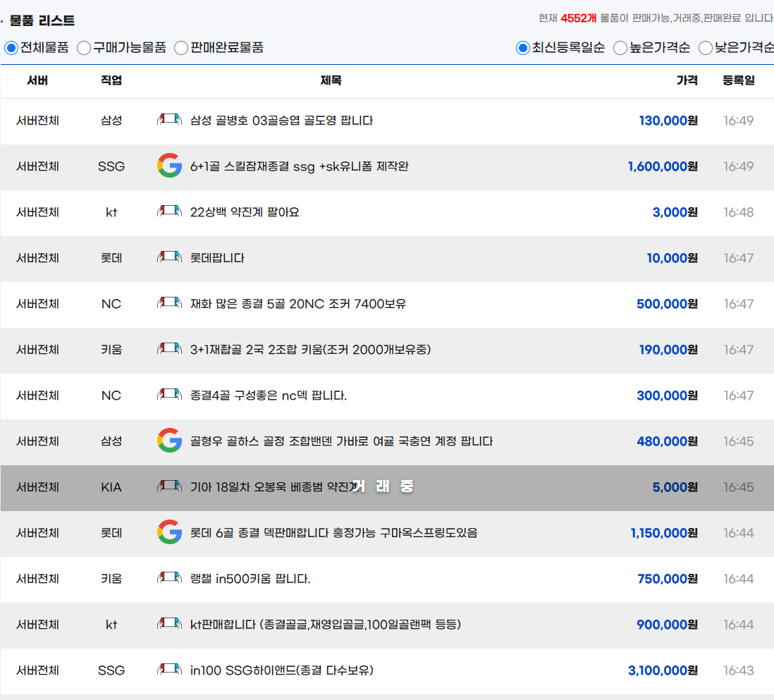This screenshot has height=700, width=774.
Task: Click the 직업 column header
Action: pyautogui.click(x=111, y=80)
